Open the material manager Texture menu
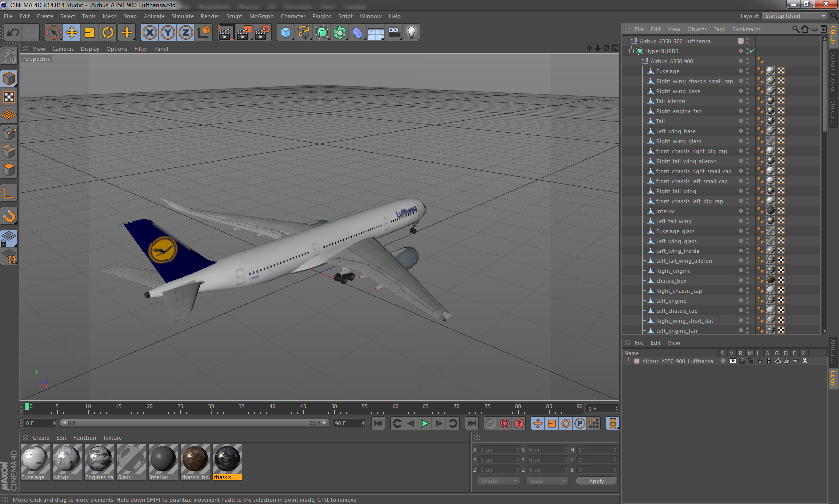Screen dimensions: 839x504 click(112, 438)
